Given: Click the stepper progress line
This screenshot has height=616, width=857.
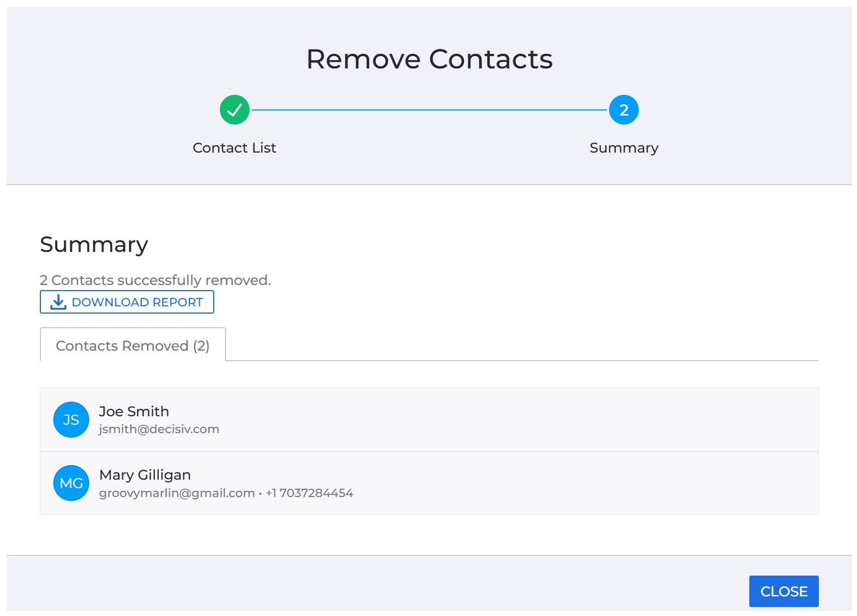Looking at the screenshot, I should coord(429,110).
